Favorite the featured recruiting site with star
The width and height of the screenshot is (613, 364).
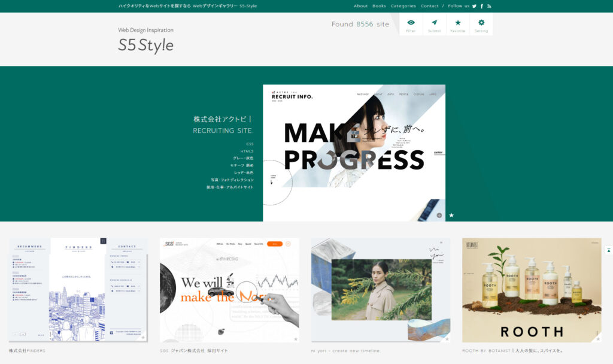pyautogui.click(x=451, y=215)
